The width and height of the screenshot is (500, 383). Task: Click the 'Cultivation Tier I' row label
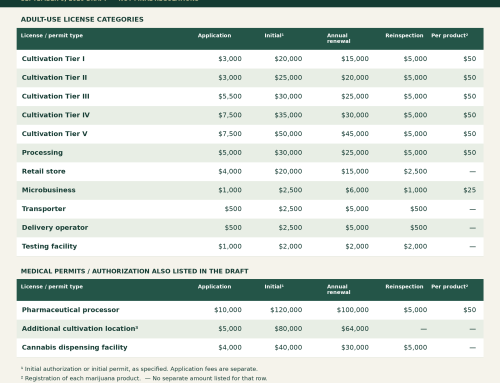(x=53, y=59)
